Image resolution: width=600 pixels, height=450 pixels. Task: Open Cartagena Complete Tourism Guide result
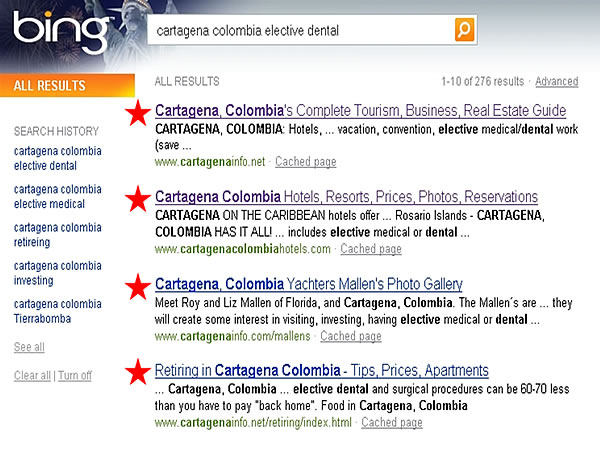coord(361,110)
